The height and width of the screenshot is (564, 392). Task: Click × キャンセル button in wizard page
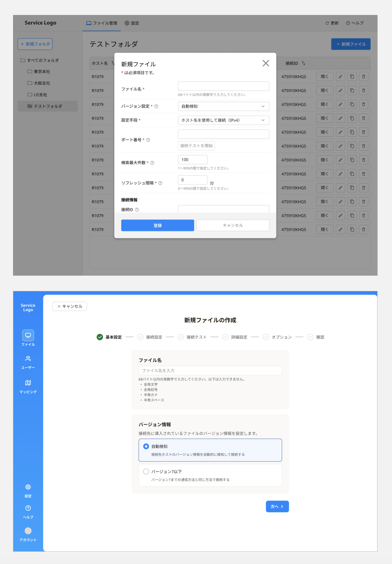tap(70, 306)
